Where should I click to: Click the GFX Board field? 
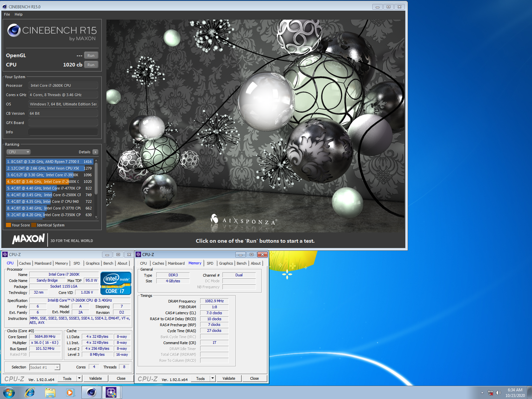click(63, 123)
